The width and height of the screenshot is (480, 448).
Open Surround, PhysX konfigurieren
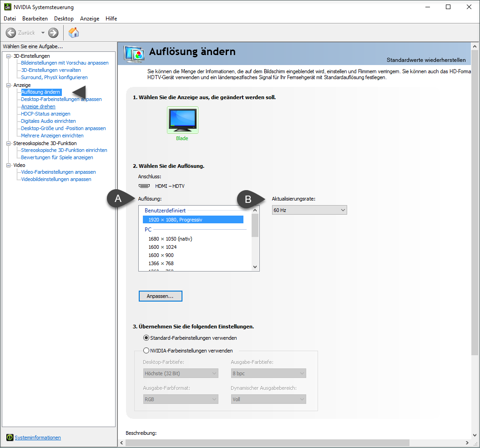54,77
